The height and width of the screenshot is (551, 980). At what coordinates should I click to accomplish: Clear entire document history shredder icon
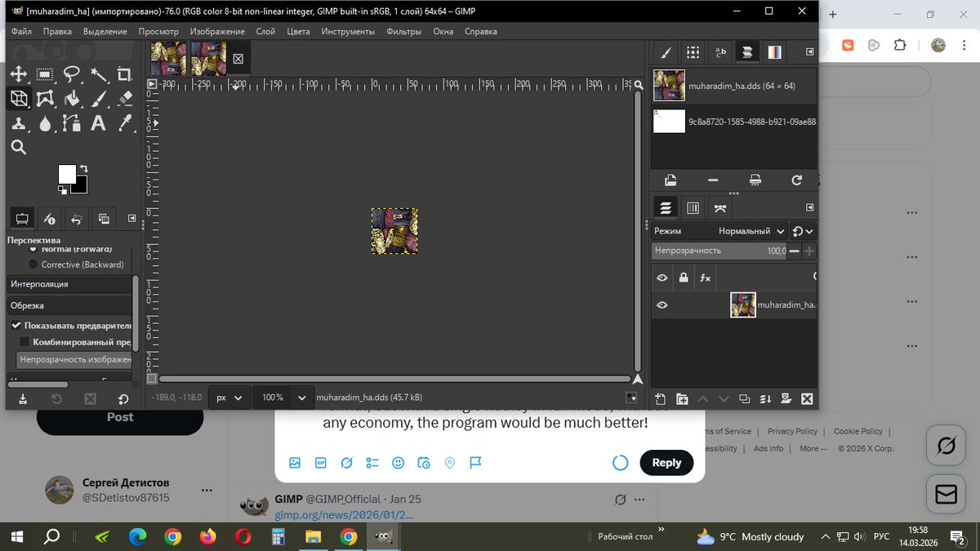pos(755,180)
